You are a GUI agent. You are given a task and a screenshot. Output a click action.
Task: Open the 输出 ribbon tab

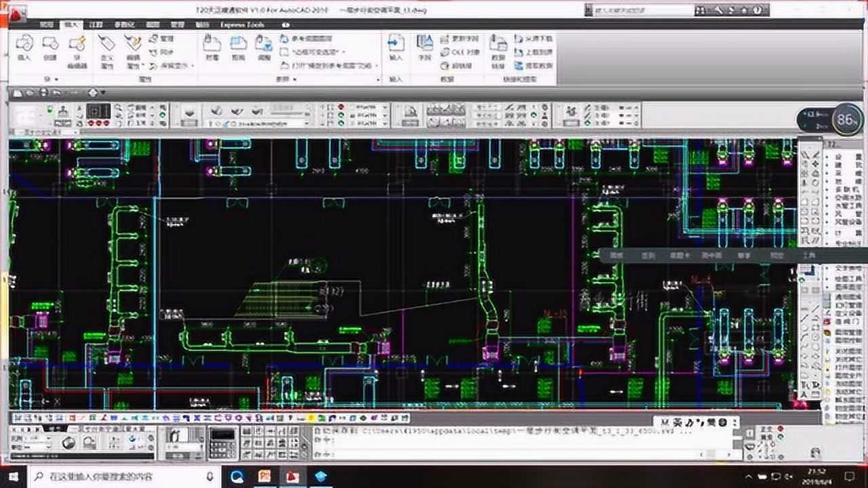[x=202, y=25]
